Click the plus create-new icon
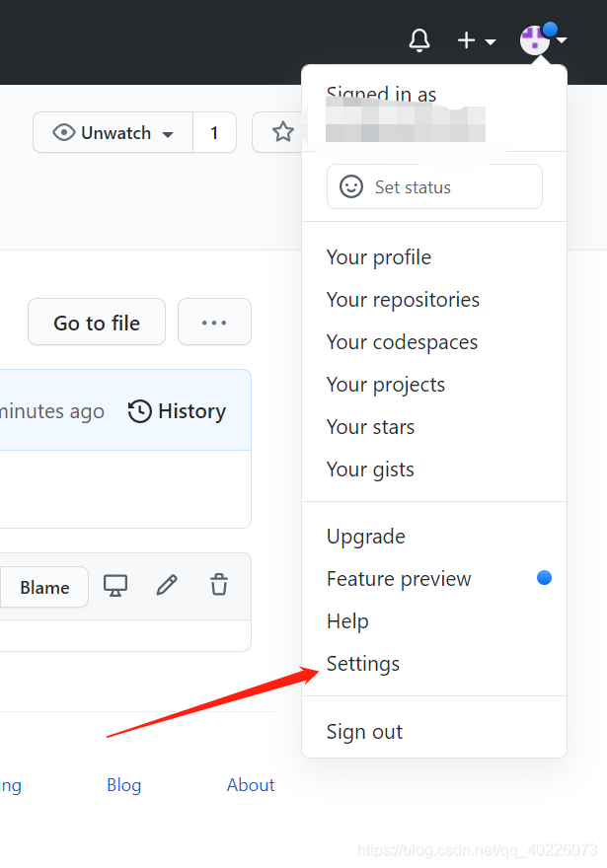The width and height of the screenshot is (607, 868). [x=466, y=39]
